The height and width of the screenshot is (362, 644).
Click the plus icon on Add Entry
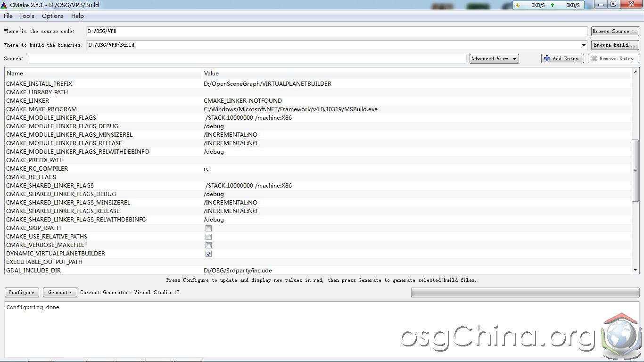547,58
